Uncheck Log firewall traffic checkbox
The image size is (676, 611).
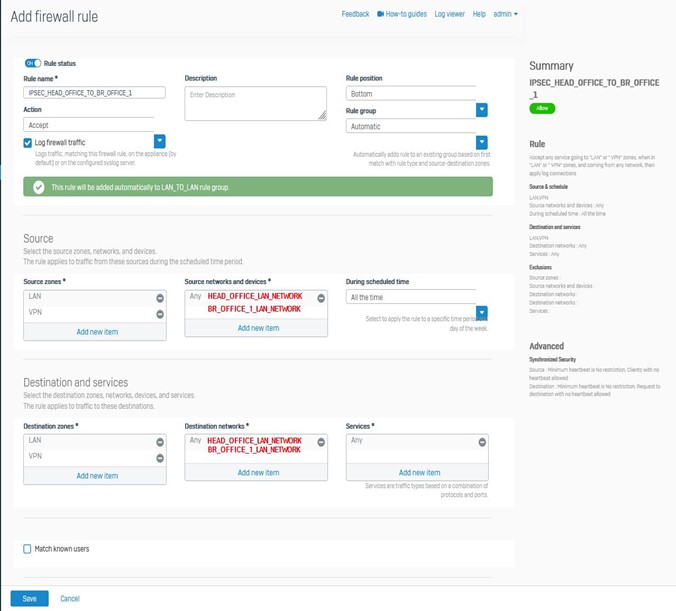28,143
